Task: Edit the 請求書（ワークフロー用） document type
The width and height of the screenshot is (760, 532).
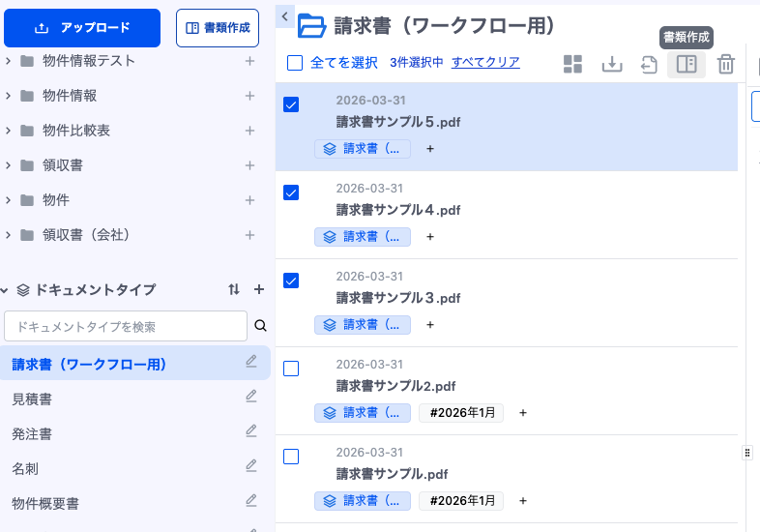Action: [x=251, y=362]
